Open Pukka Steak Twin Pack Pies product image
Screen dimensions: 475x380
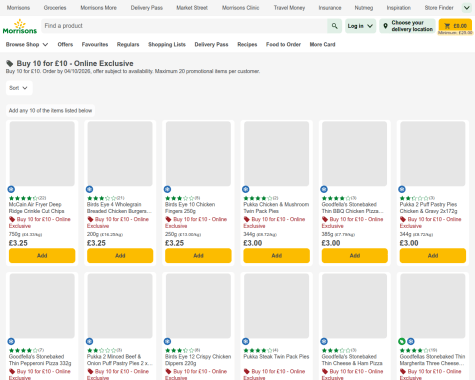[x=276, y=306]
